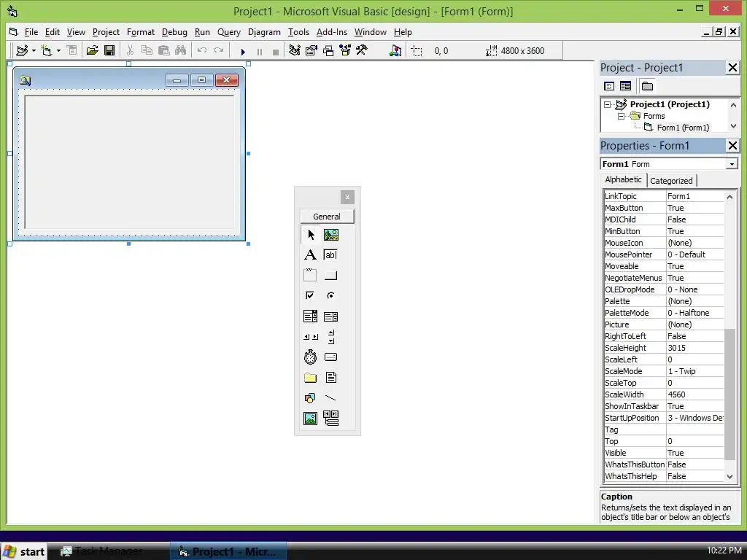Open the Add Form dropdown arrow

coord(58,50)
